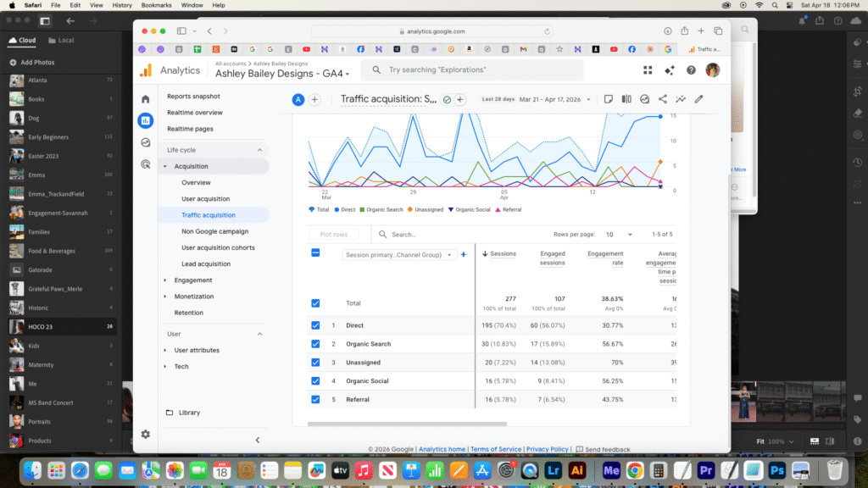Image resolution: width=868 pixels, height=488 pixels.
Task: Expand the Tech group
Action: click(165, 366)
